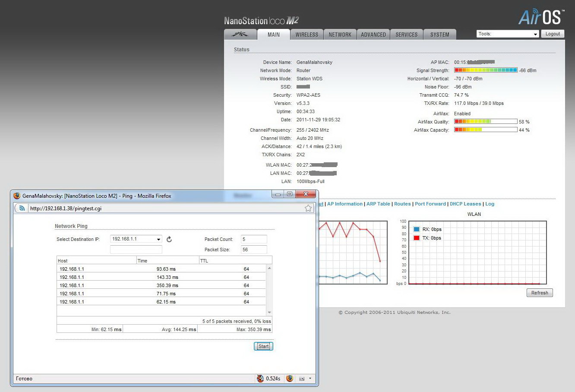Viewport: 575px width, 392px height.
Task: Open the Tools dropdown
Action: pos(508,34)
